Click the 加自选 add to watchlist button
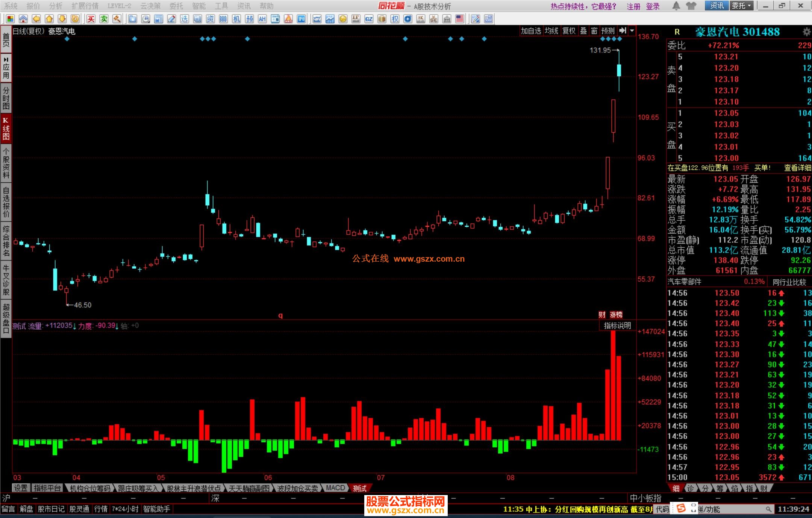The height and width of the screenshot is (518, 812). pos(531,31)
